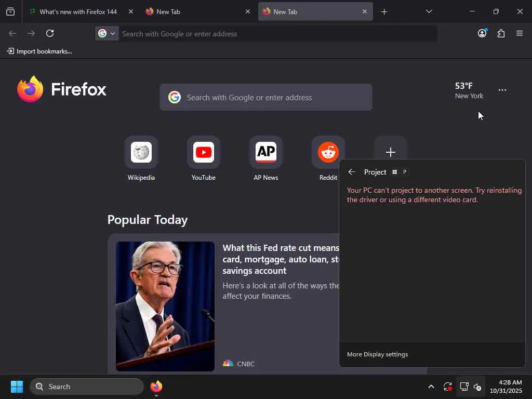Click the sync status tray icon
Viewport: 532px width, 399px height.
447,387
